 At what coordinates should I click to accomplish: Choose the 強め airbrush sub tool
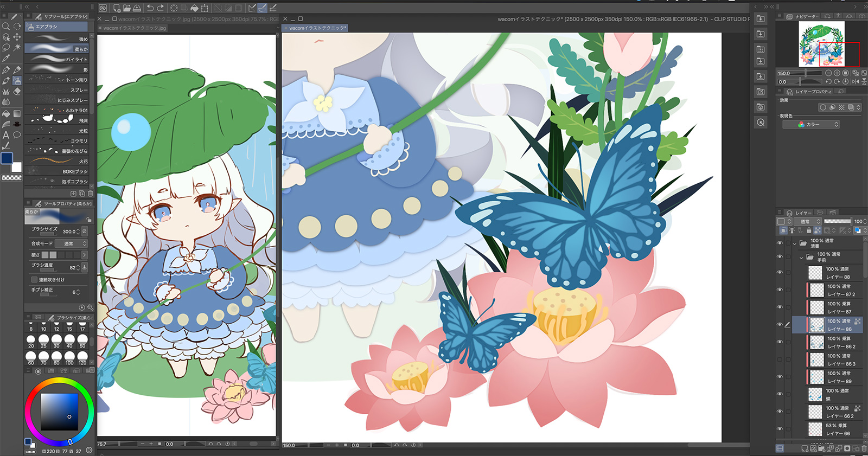click(57, 39)
